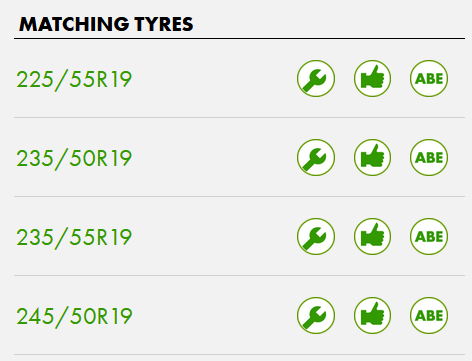
Task: Select the 235/55R19 tyre size link
Action: click(x=74, y=238)
